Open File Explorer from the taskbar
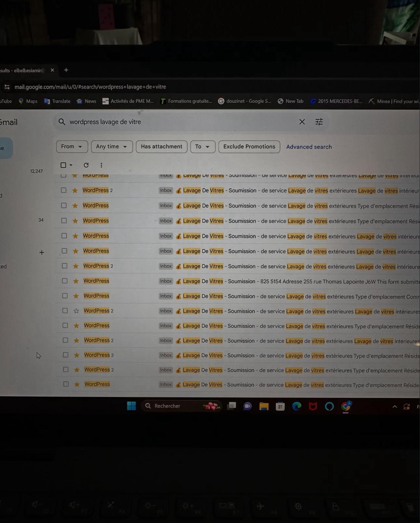Viewport: 420px width, 523px height. tap(264, 406)
